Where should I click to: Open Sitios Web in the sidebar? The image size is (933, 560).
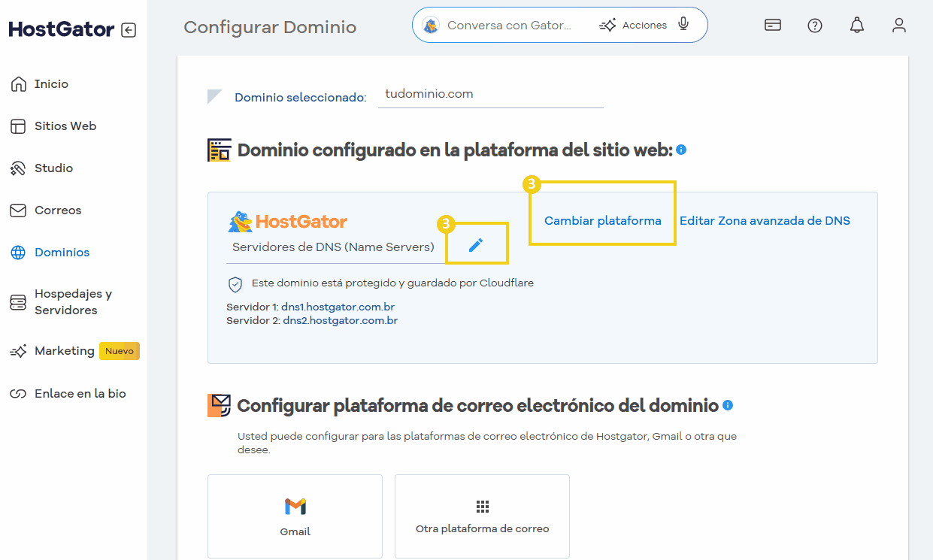click(65, 126)
